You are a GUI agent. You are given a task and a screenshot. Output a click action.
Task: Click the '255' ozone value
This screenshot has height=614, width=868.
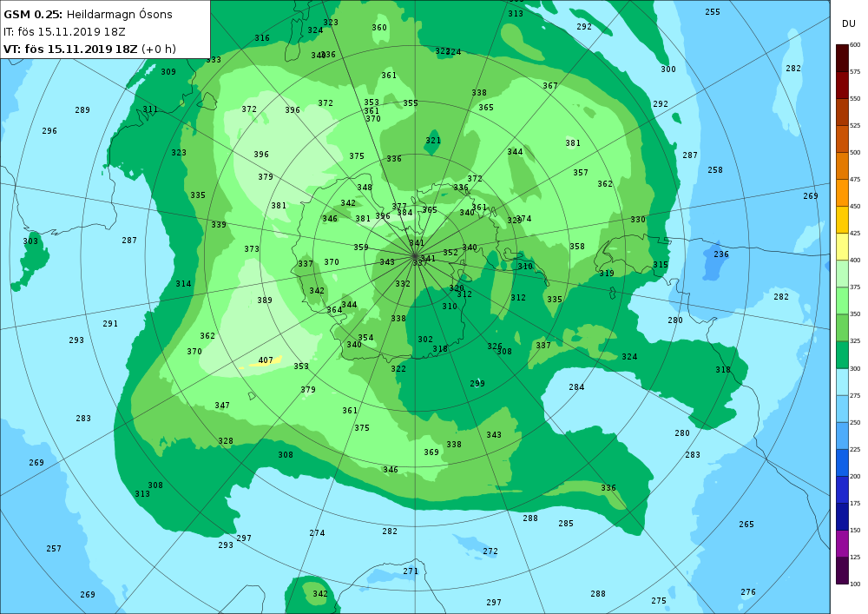point(713,11)
